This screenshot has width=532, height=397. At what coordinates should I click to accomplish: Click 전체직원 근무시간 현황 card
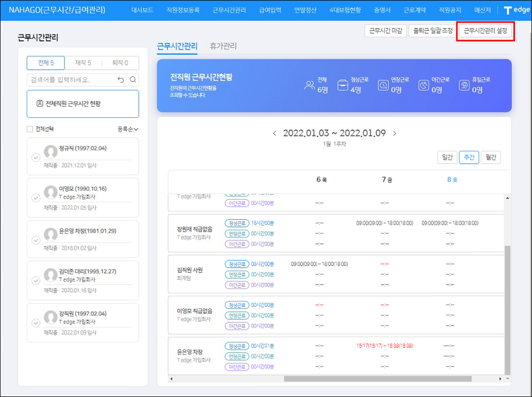coord(83,104)
